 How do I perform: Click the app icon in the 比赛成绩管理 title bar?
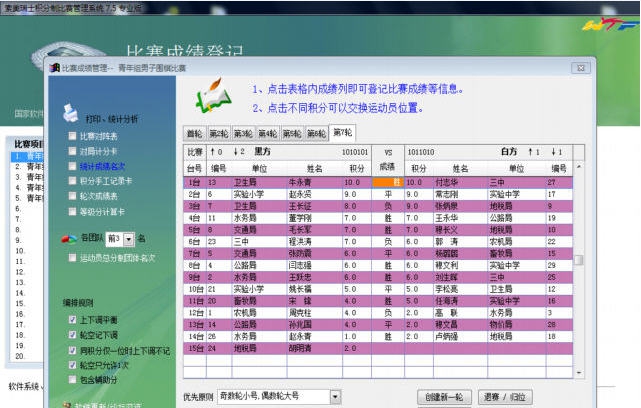pos(55,68)
